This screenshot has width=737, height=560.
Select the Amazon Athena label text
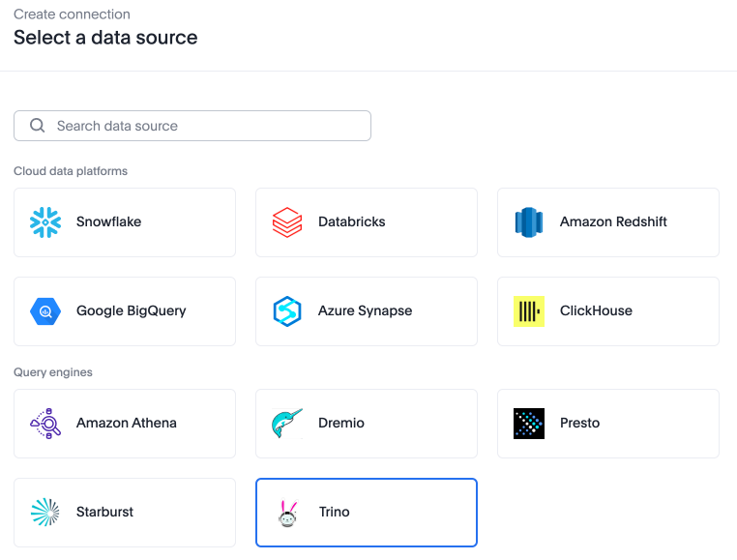click(127, 423)
